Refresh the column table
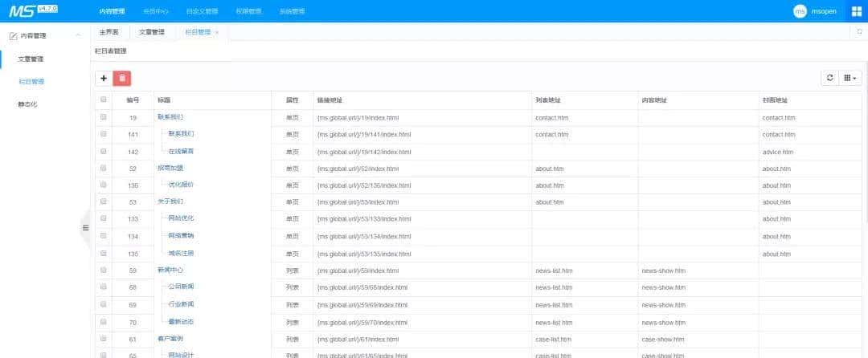 (829, 79)
